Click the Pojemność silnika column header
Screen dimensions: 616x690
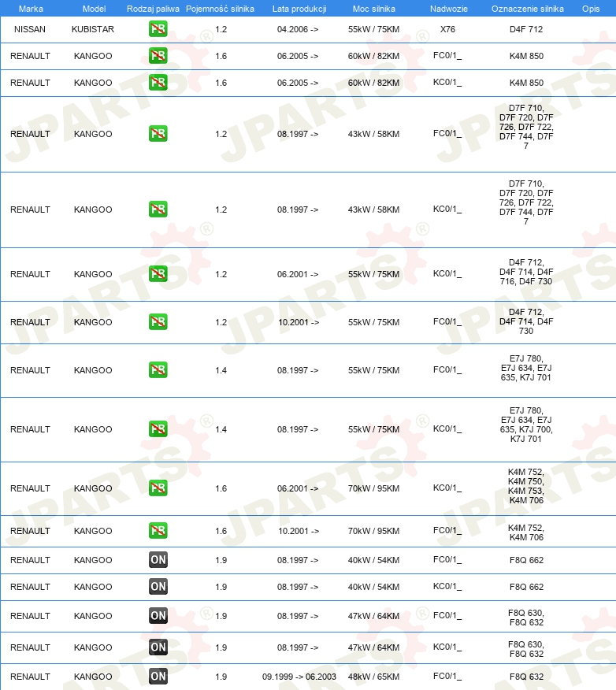coord(220,9)
